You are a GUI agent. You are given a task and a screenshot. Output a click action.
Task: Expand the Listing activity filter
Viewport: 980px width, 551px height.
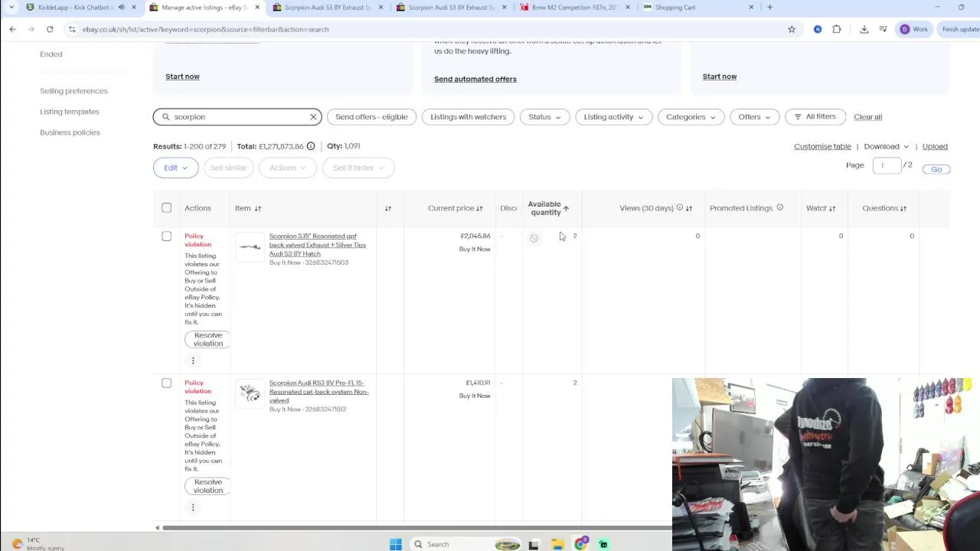[x=613, y=117]
